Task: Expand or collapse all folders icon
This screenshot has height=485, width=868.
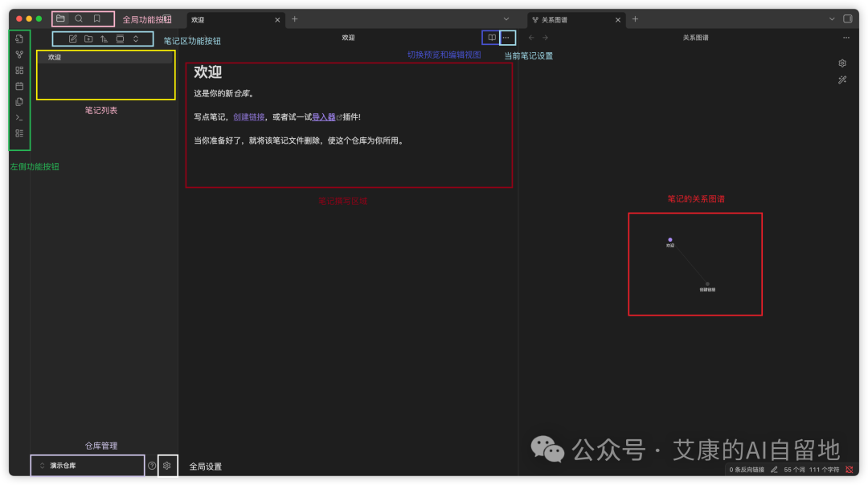Action: coord(136,39)
